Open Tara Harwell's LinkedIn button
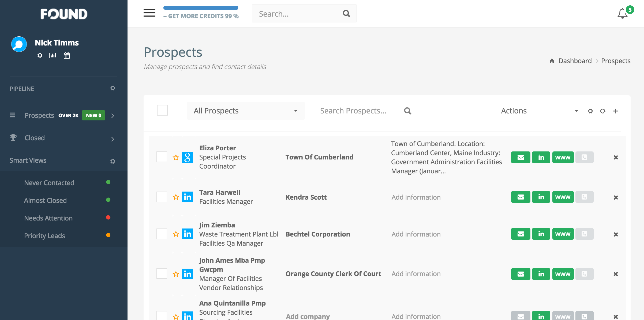 click(x=541, y=197)
